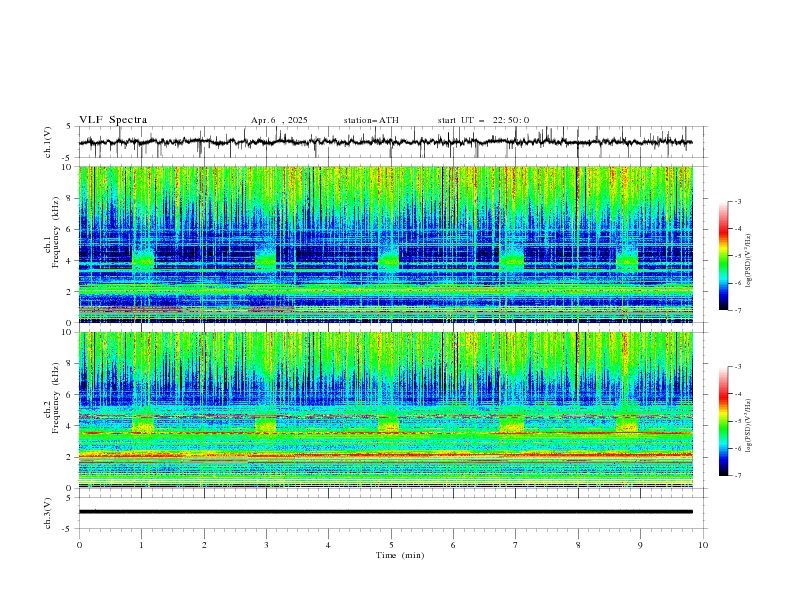Click ch.1 voltage axis '5' tick label
Image resolution: width=792 pixels, height=612 pixels.
click(x=69, y=127)
